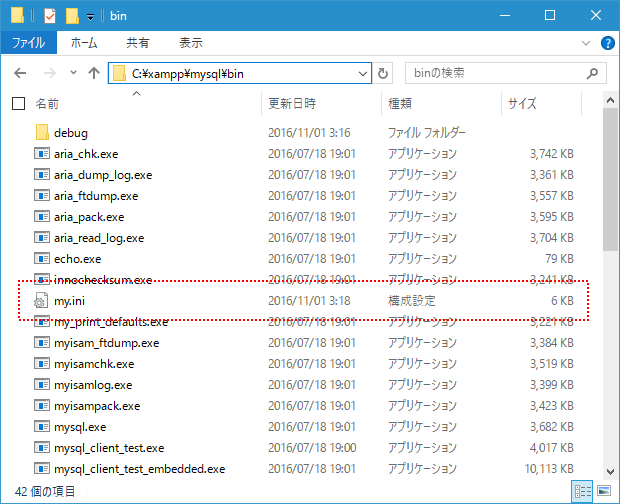Select the aria_ftdump.exe file icon
This screenshot has width=620, height=504.
[42, 195]
